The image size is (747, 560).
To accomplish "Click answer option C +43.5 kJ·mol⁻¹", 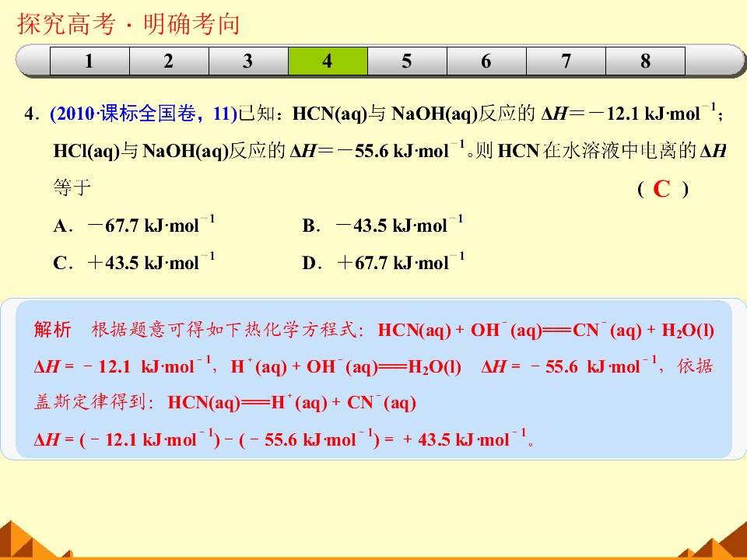I will [x=135, y=261].
